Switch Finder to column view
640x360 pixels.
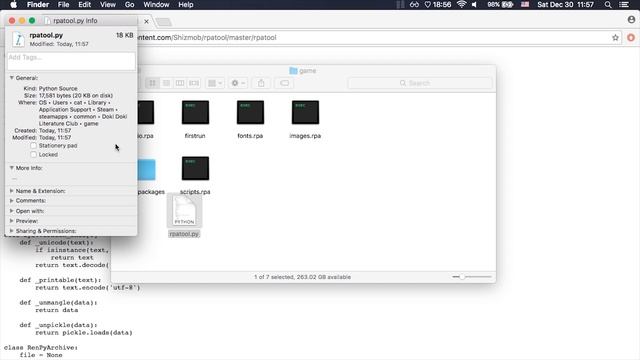tap(180, 83)
